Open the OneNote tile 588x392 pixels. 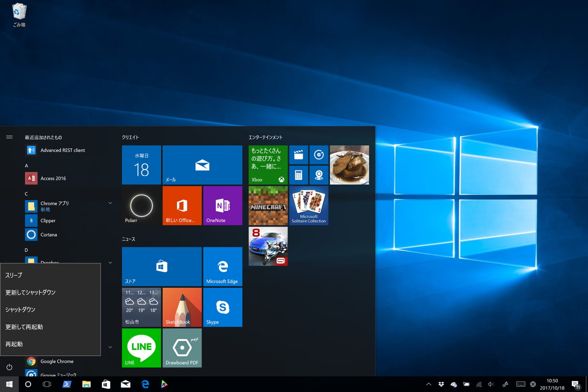pyautogui.click(x=223, y=205)
